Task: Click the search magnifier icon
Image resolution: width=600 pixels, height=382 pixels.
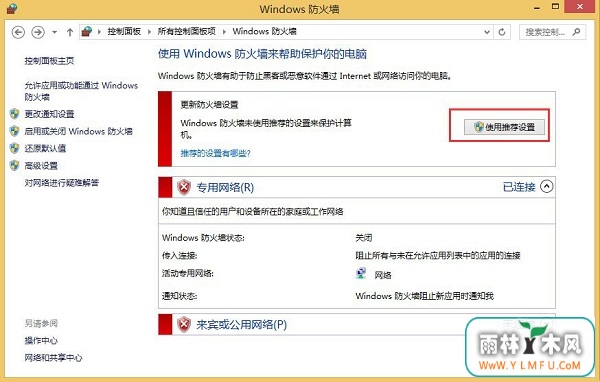Action: click(576, 32)
